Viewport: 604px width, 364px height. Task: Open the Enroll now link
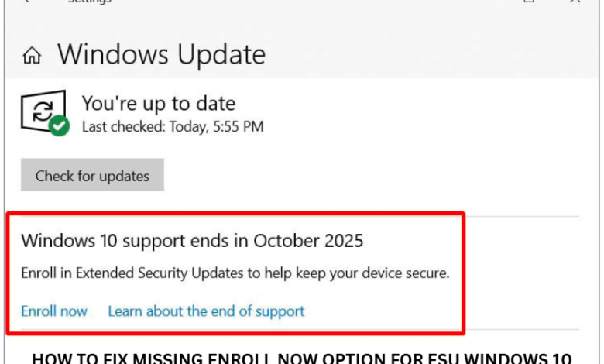54,311
